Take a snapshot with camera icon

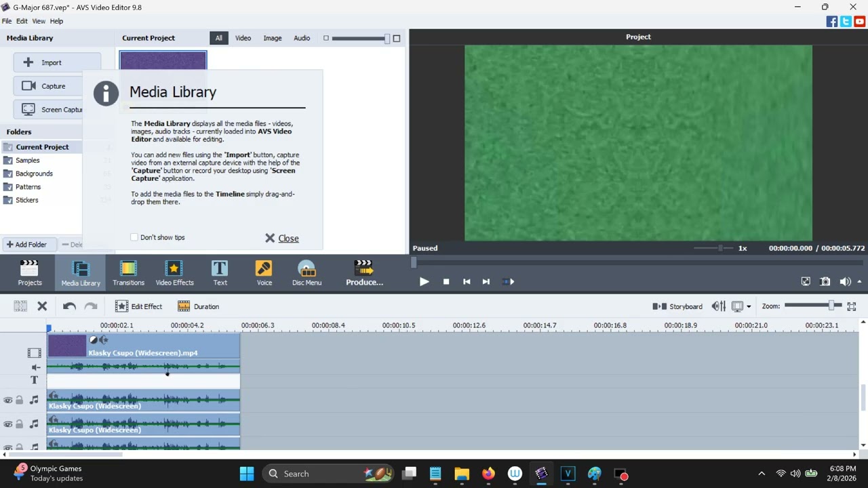pos(825,281)
